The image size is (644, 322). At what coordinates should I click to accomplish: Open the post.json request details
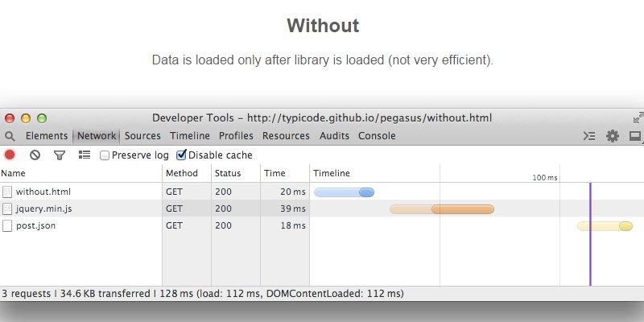35,226
